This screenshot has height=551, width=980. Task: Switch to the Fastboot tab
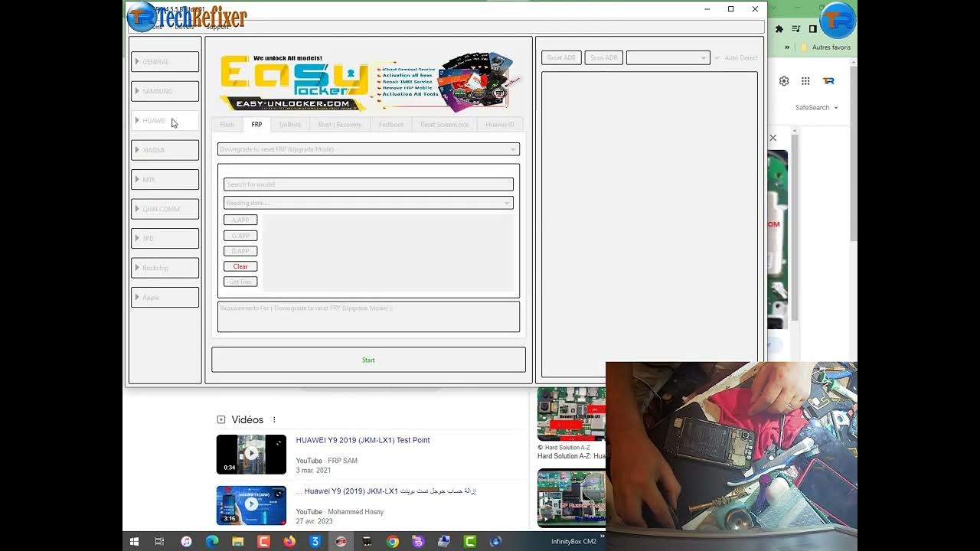[390, 124]
